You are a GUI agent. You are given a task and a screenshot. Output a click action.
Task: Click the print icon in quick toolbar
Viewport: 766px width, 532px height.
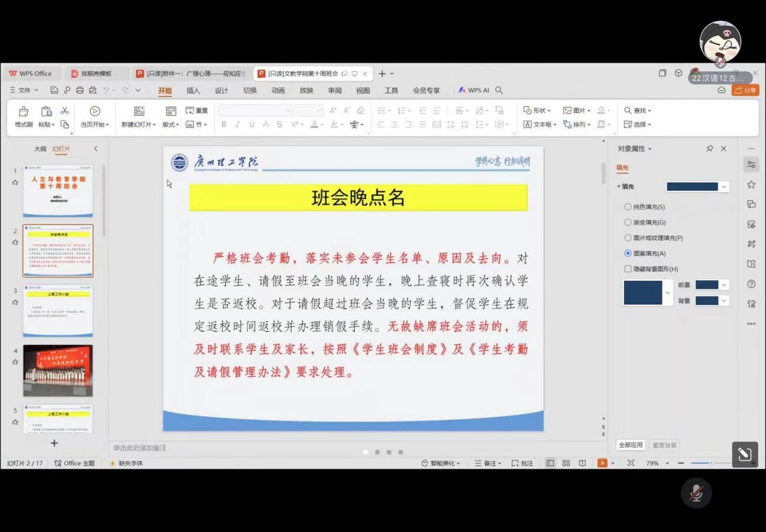coord(80,91)
